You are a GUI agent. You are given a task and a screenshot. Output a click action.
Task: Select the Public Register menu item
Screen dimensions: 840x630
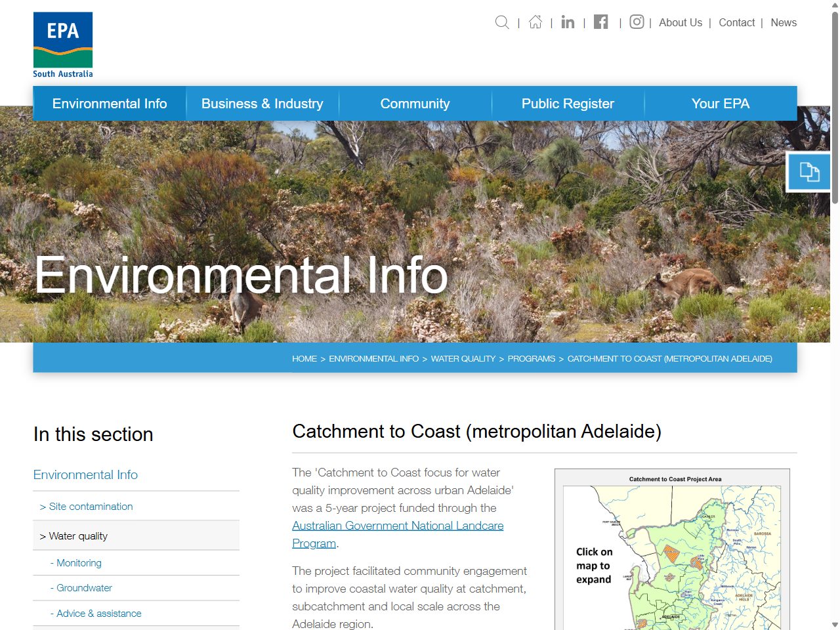[568, 103]
